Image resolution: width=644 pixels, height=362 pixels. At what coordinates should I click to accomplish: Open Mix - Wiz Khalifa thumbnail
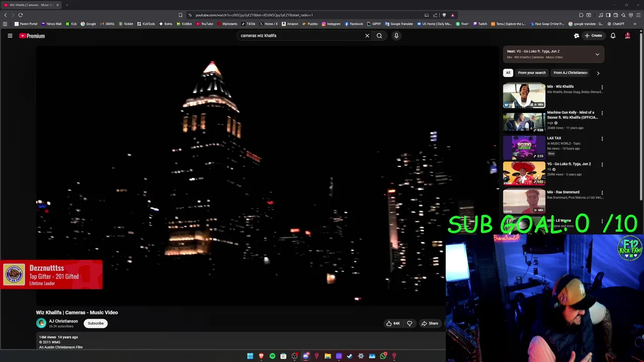coord(524,96)
